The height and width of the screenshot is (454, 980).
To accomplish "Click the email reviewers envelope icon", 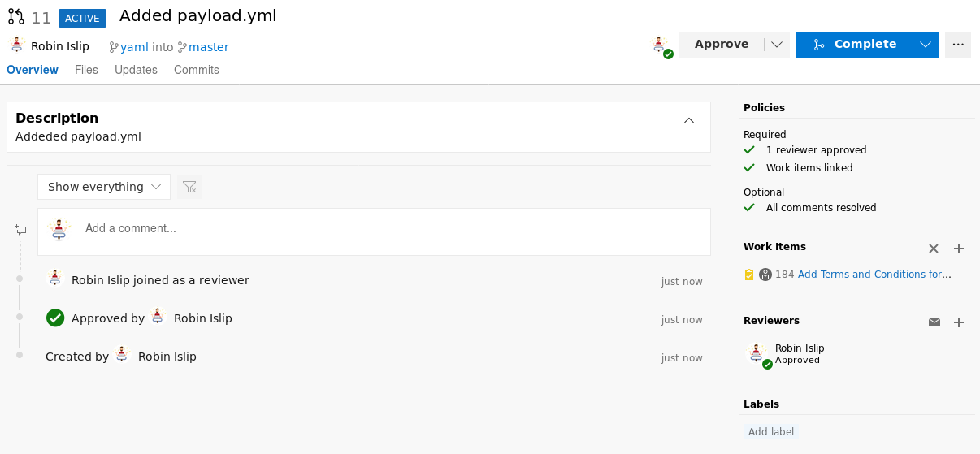I will (934, 322).
